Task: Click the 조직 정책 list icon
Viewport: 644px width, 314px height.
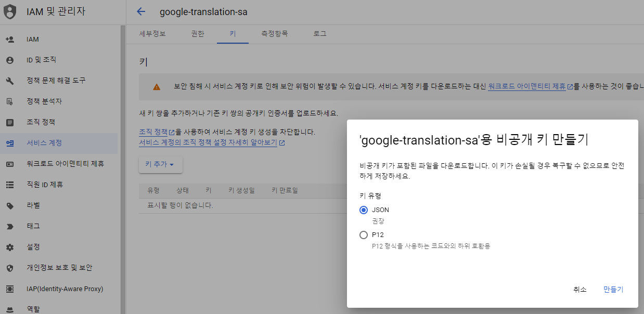Action: pyautogui.click(x=9, y=122)
